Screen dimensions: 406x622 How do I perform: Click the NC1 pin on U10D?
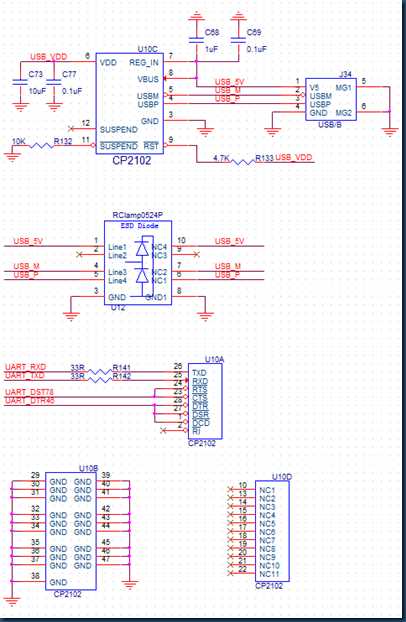click(267, 490)
